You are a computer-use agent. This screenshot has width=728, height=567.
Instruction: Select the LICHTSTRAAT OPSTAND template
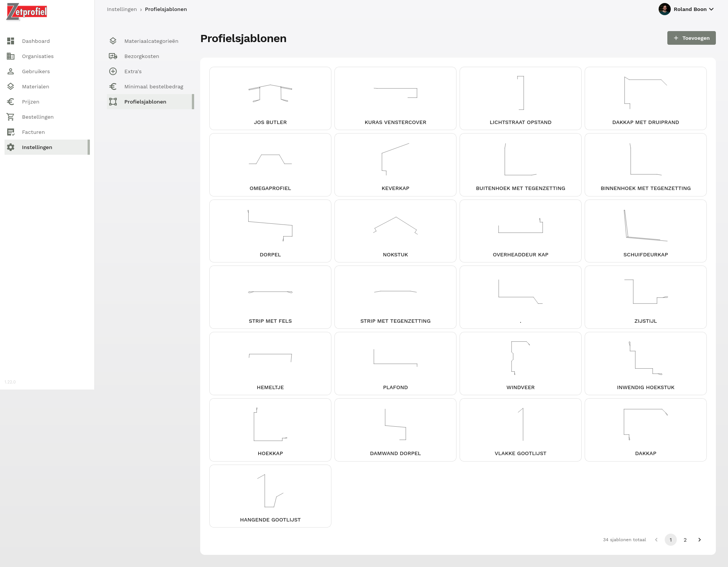(x=521, y=98)
